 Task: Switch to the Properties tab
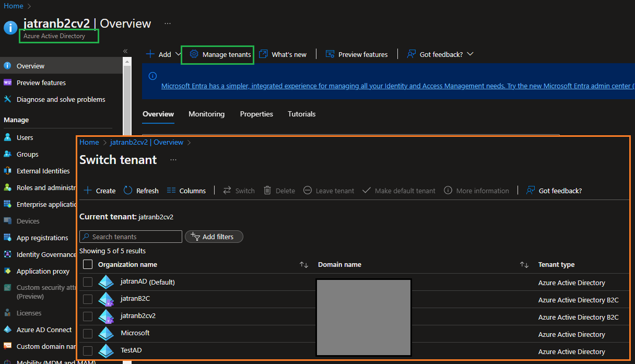[256, 114]
